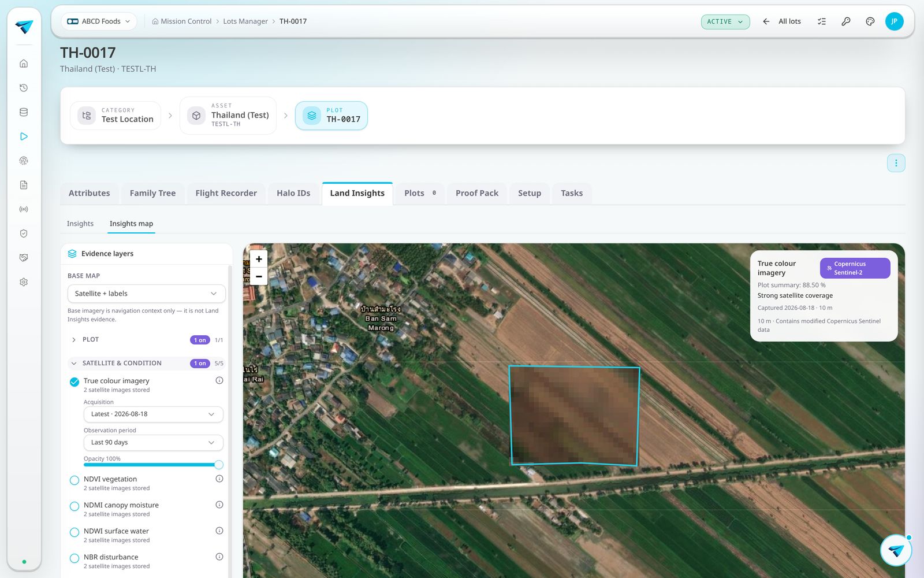
Task: Switch to the Flight Recorder tab
Action: point(226,194)
